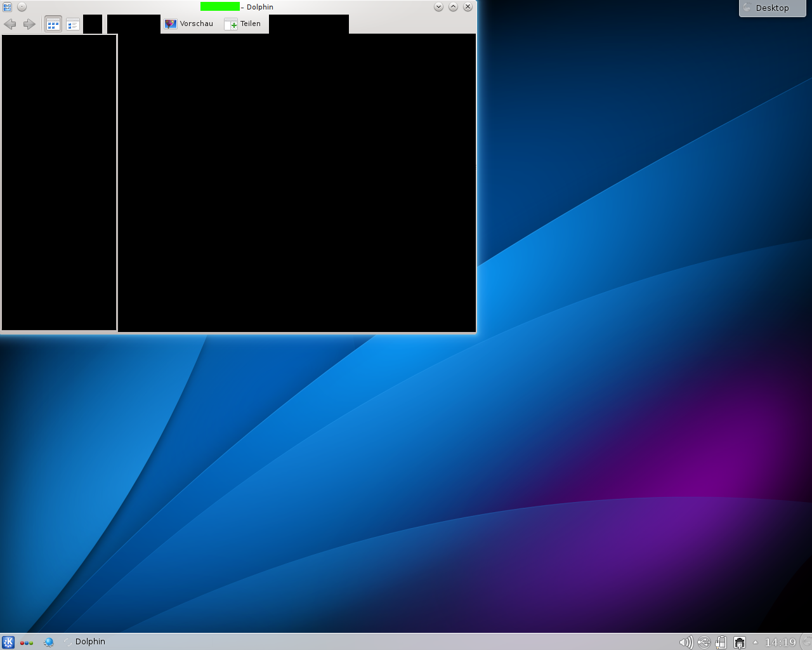Viewport: 812px width, 650px height.
Task: Open the KDE application launcher
Action: coord(8,642)
